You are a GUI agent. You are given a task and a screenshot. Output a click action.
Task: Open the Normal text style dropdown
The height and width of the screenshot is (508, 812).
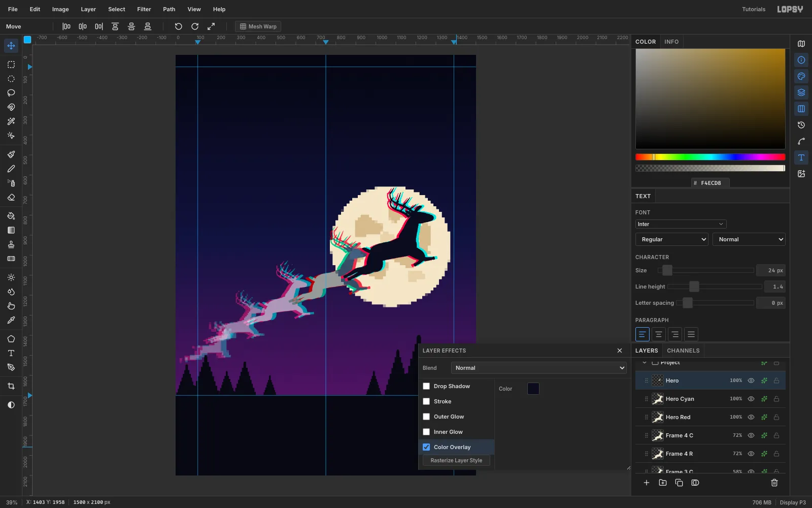[x=749, y=239]
